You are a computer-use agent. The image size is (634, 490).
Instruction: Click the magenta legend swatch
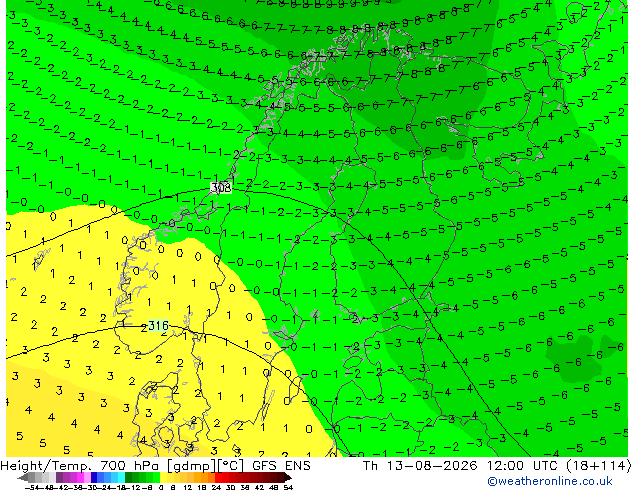tap(80, 477)
